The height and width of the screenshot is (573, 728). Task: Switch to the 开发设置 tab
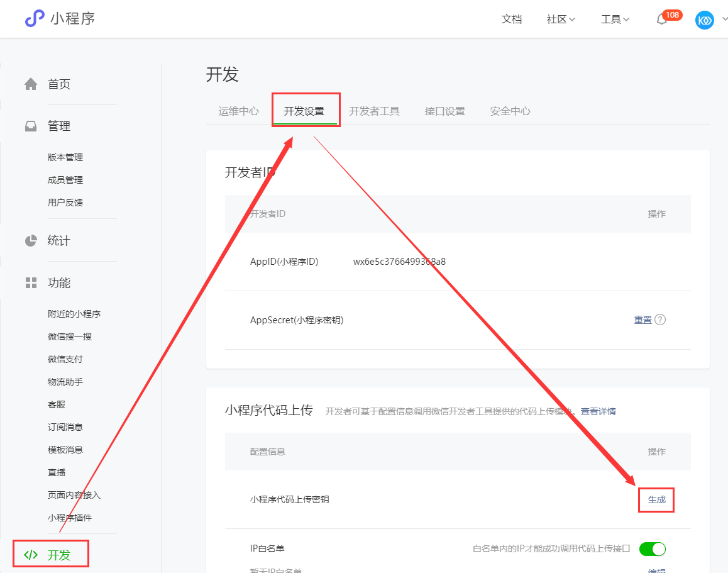[304, 111]
